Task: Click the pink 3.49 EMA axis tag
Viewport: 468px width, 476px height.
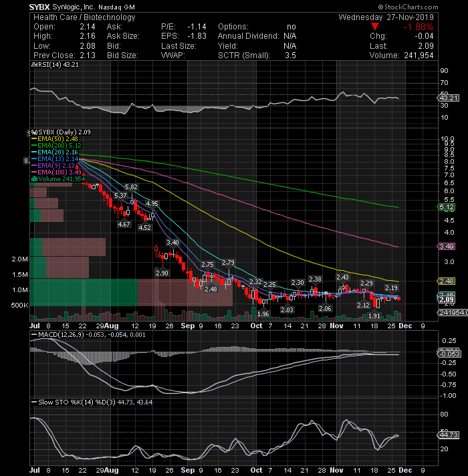Action: point(447,246)
